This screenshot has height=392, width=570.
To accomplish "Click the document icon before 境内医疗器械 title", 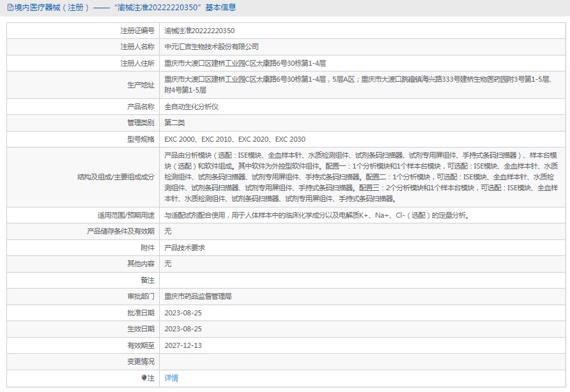I will (10, 8).
